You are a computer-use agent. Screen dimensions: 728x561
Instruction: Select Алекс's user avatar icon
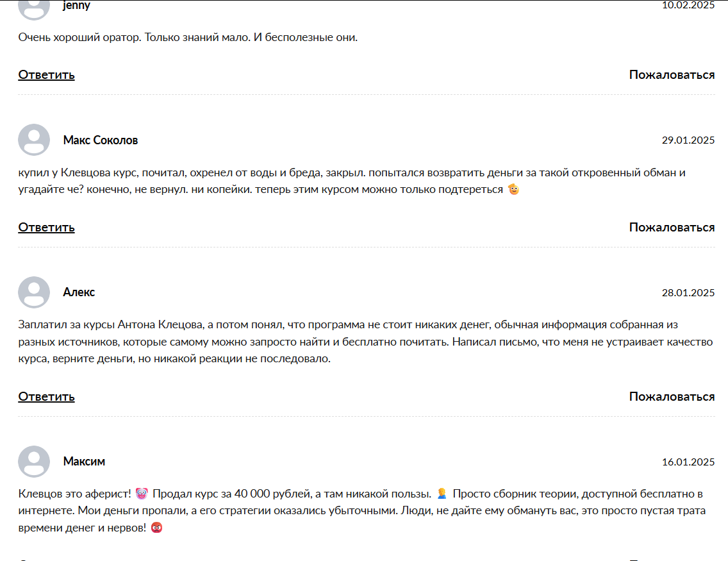[34, 292]
